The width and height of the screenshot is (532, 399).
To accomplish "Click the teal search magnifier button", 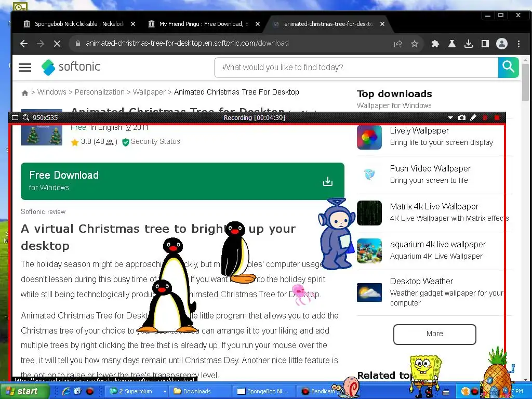I will 508,67.
